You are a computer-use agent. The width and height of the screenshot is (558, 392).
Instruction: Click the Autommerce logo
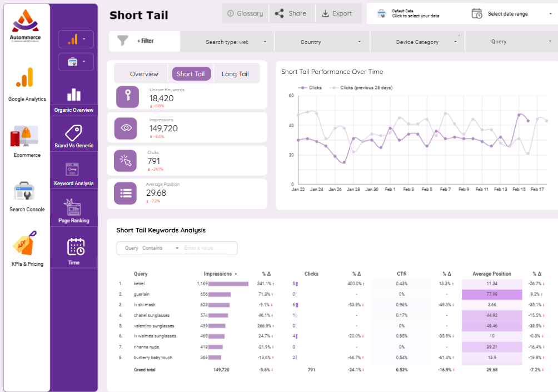25,26
